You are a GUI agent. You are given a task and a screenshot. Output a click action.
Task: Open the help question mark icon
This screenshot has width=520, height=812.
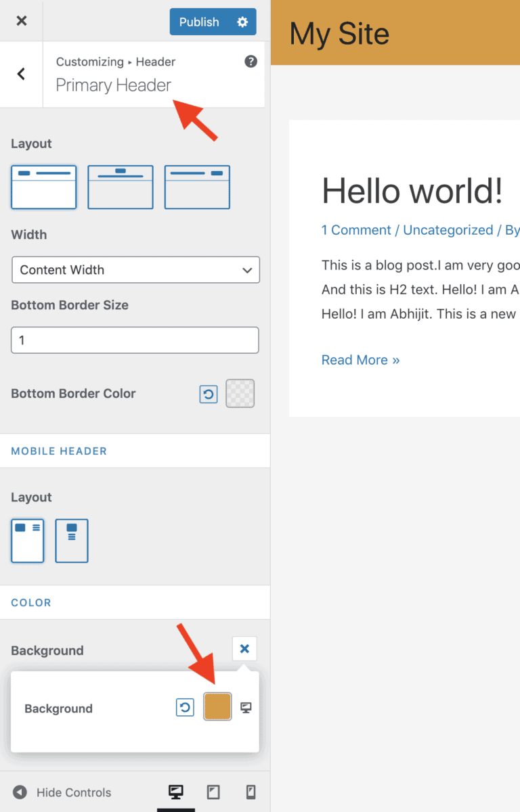251,62
